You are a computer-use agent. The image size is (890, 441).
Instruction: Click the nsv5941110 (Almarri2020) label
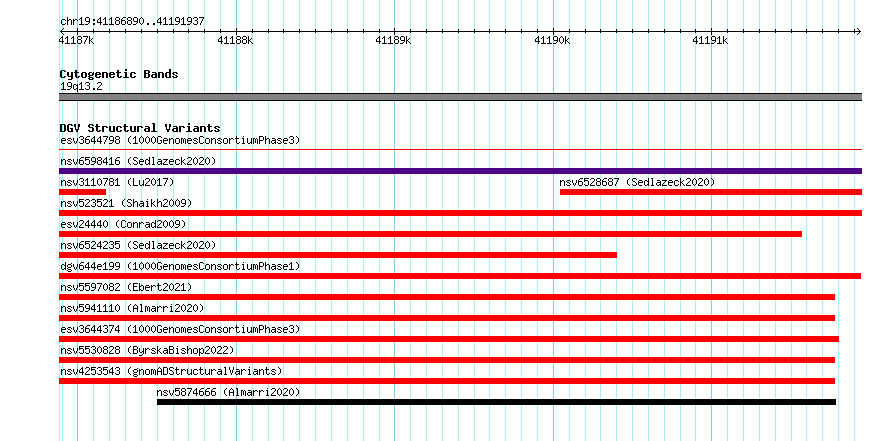point(132,308)
